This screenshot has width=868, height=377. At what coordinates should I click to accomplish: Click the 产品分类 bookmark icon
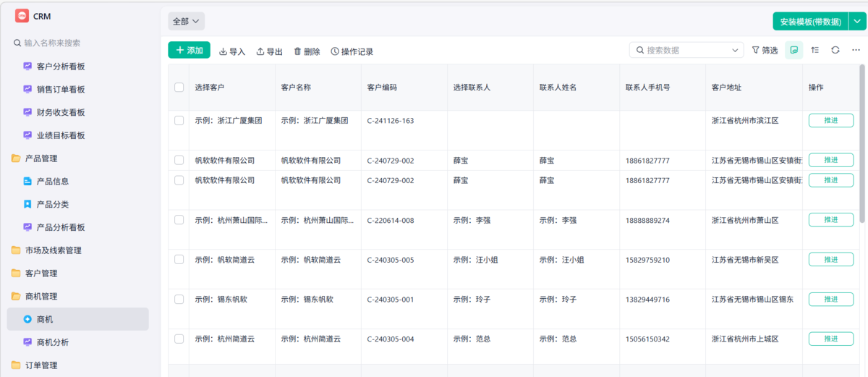(27, 204)
